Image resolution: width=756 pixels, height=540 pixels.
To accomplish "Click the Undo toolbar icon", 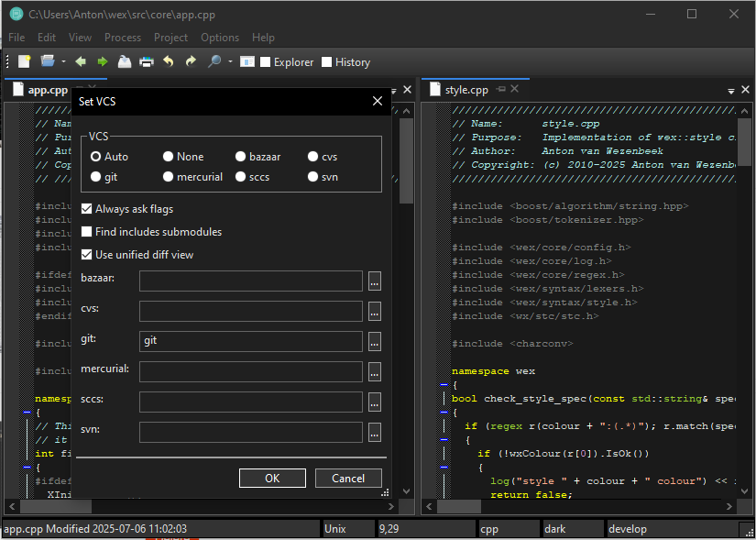I will 169,61.
